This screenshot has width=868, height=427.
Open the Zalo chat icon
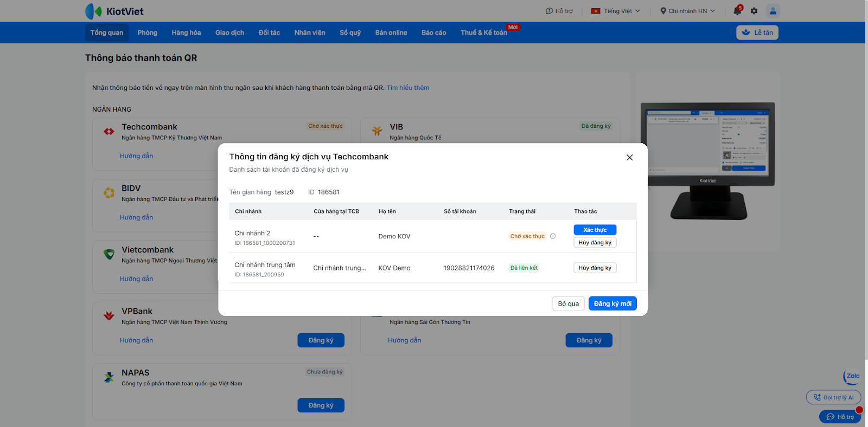[x=852, y=377]
